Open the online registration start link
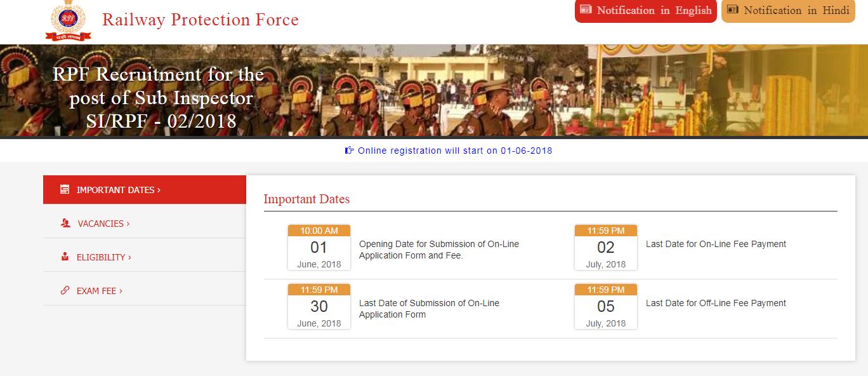This screenshot has width=868, height=376. coord(456,150)
